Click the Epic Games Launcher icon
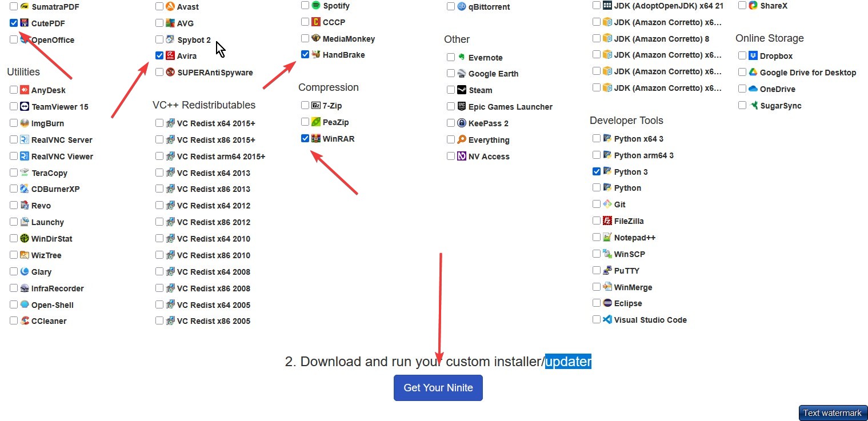This screenshot has width=868, height=421. (x=462, y=107)
